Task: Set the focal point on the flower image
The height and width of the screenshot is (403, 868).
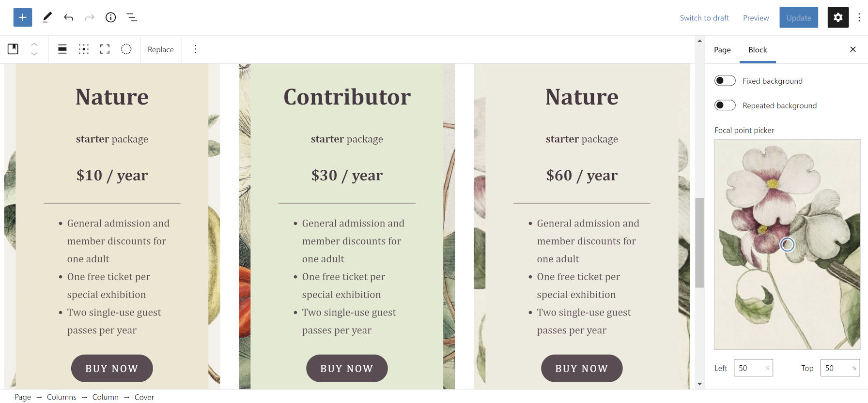Action: point(787,245)
